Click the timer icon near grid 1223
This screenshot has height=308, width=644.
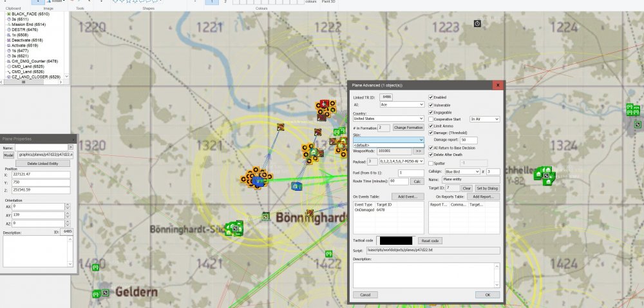tap(477, 23)
